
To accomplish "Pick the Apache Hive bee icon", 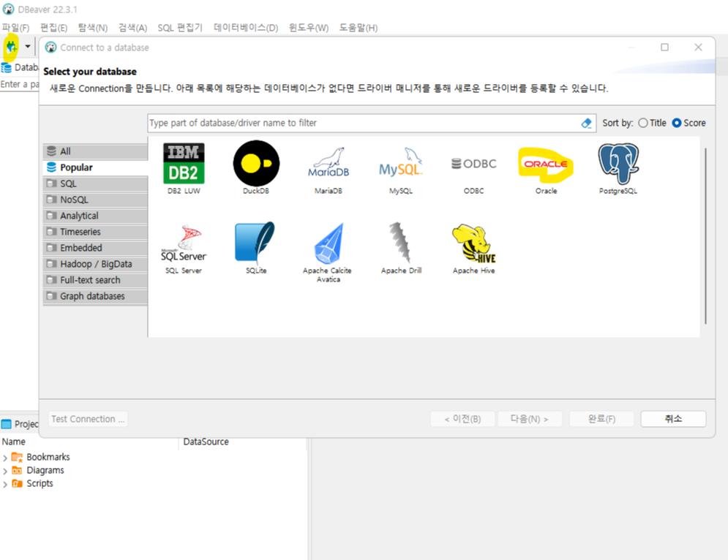I will 473,243.
